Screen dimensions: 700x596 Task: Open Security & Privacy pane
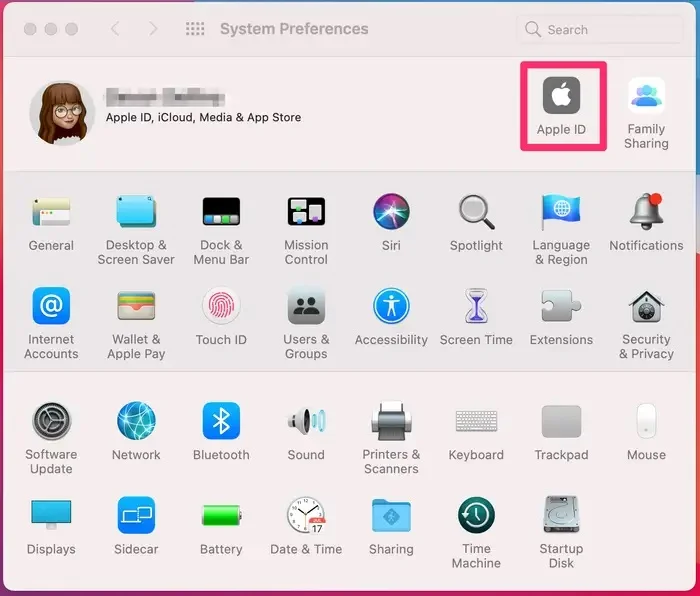point(646,307)
